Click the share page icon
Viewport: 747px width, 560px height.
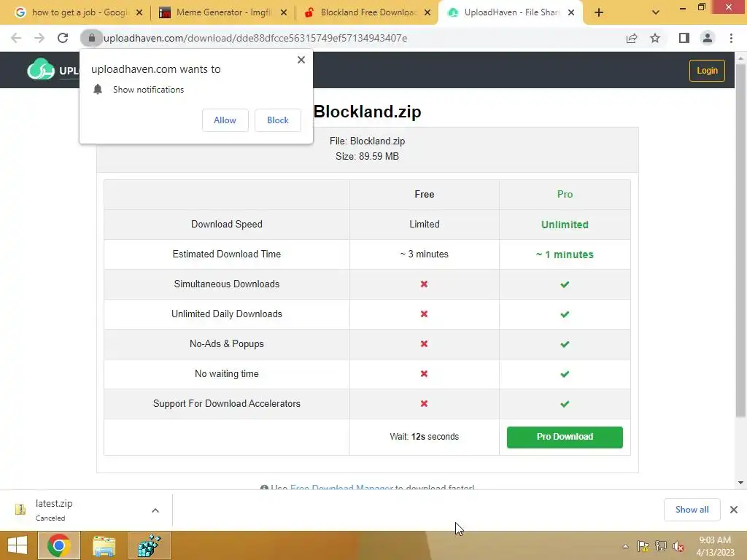[x=632, y=38]
